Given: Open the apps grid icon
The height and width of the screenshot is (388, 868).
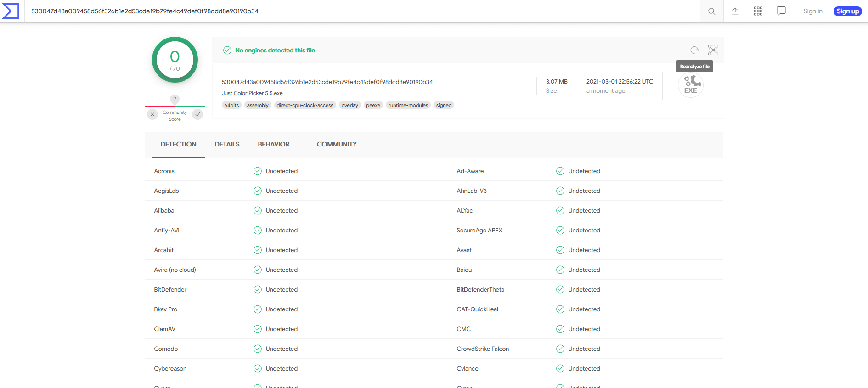Looking at the screenshot, I should (758, 11).
